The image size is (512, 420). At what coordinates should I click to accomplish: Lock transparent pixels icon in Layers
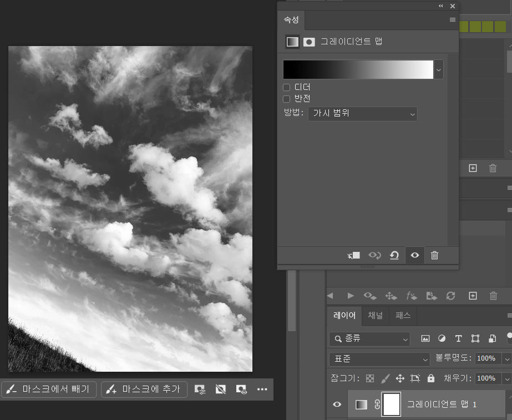coord(370,378)
